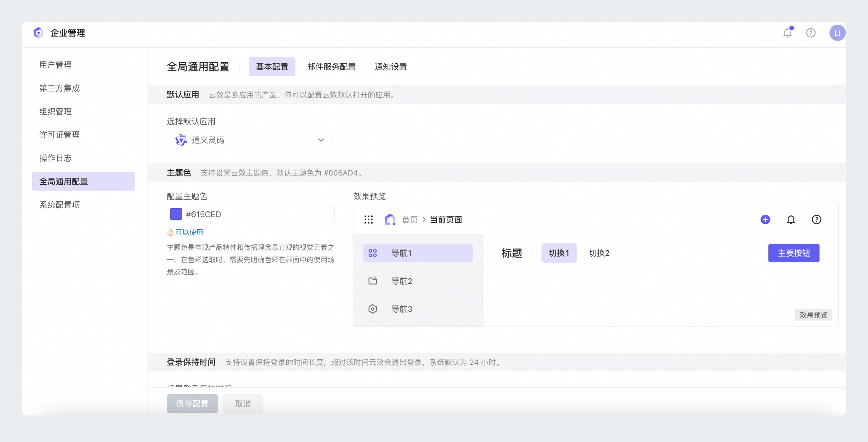Switch to the 邮件服务配置 tab

tap(332, 67)
